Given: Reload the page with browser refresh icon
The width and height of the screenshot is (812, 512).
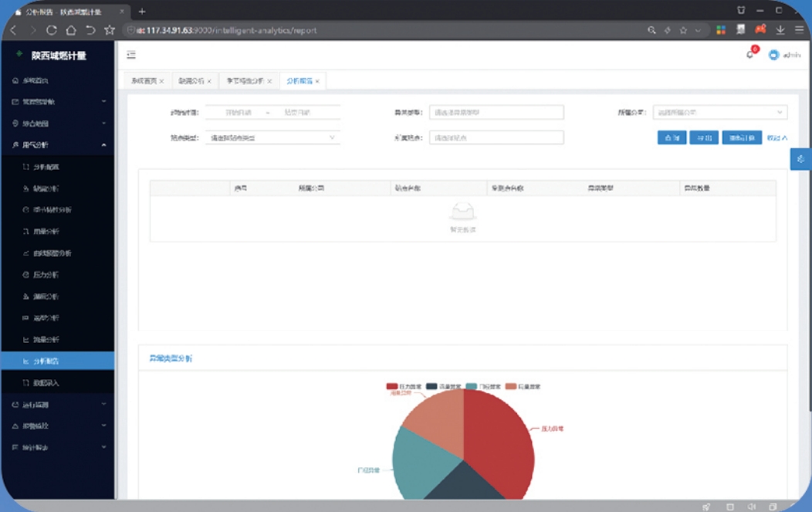Looking at the screenshot, I should pos(51,30).
